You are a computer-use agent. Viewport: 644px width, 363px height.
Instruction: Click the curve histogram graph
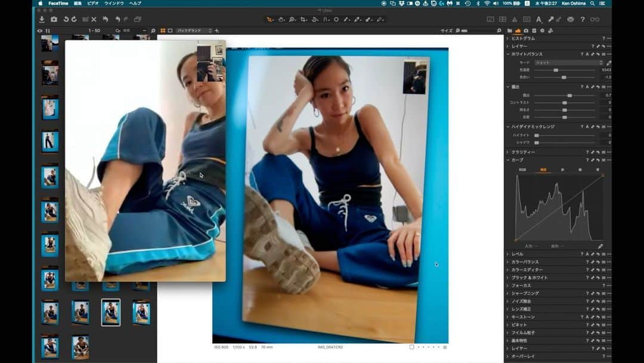point(559,208)
